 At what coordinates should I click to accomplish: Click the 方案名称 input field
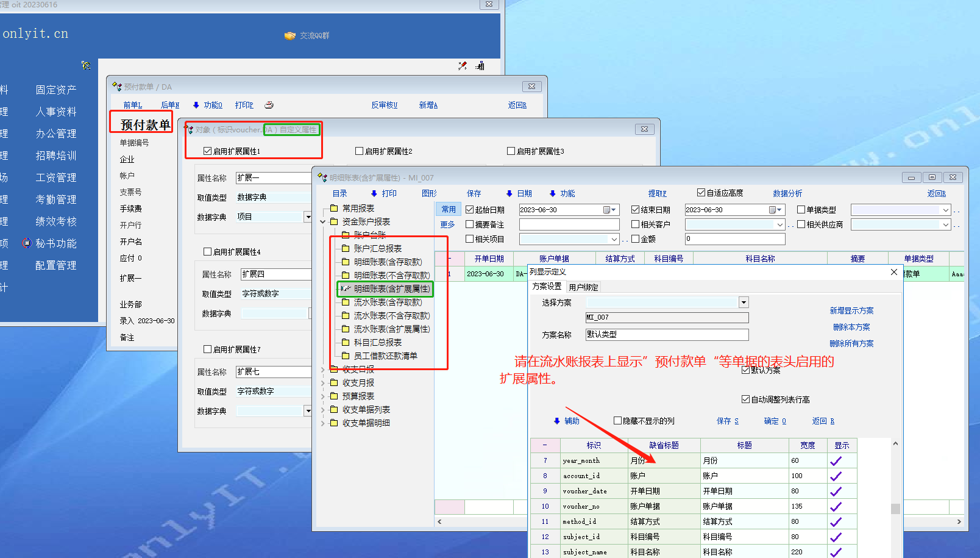point(667,335)
